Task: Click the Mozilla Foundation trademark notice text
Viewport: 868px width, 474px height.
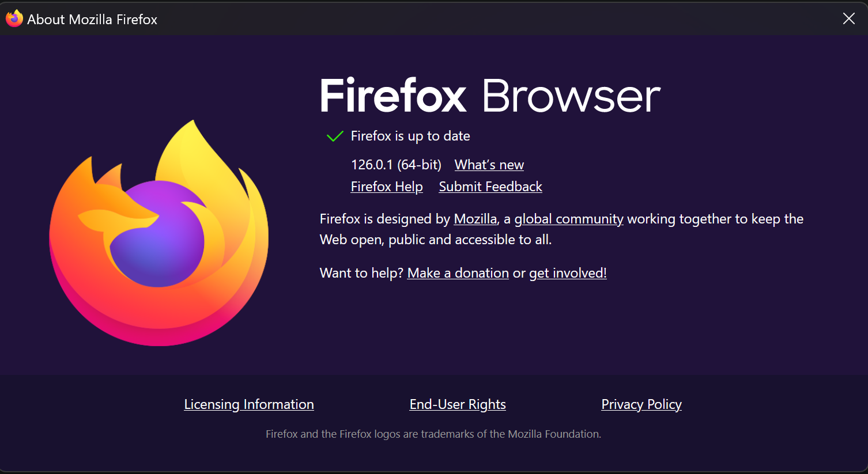Action: point(433,434)
